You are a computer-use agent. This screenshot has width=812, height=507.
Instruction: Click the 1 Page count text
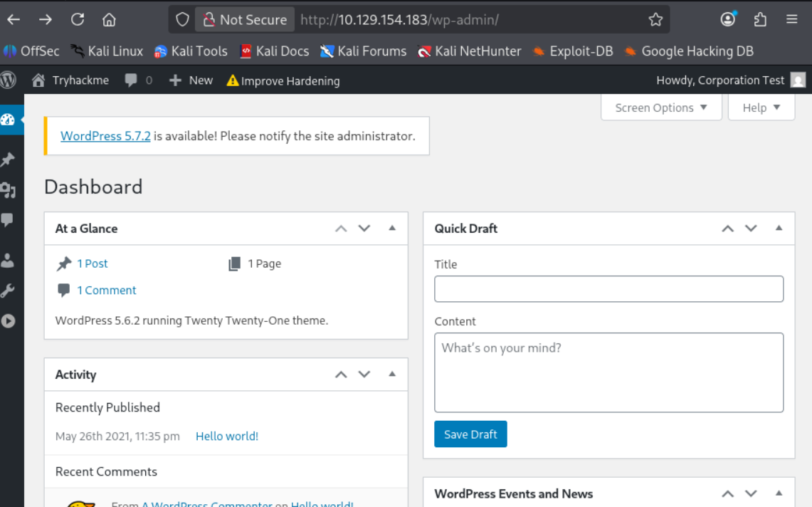(264, 263)
